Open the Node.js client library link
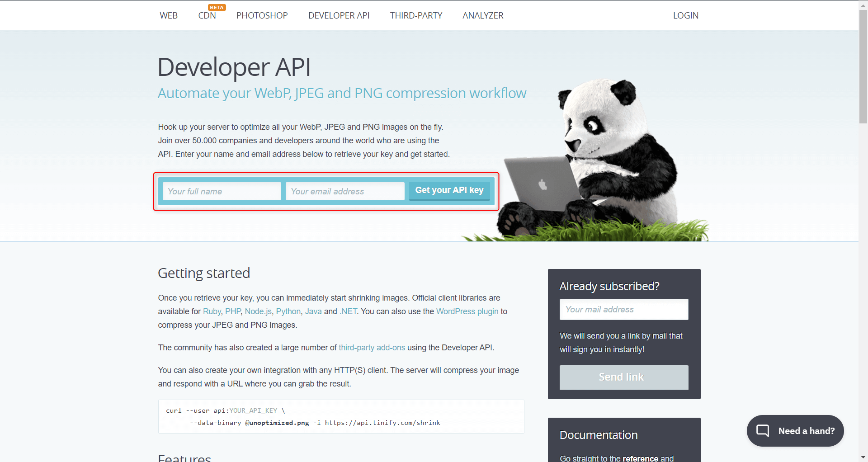 (258, 311)
